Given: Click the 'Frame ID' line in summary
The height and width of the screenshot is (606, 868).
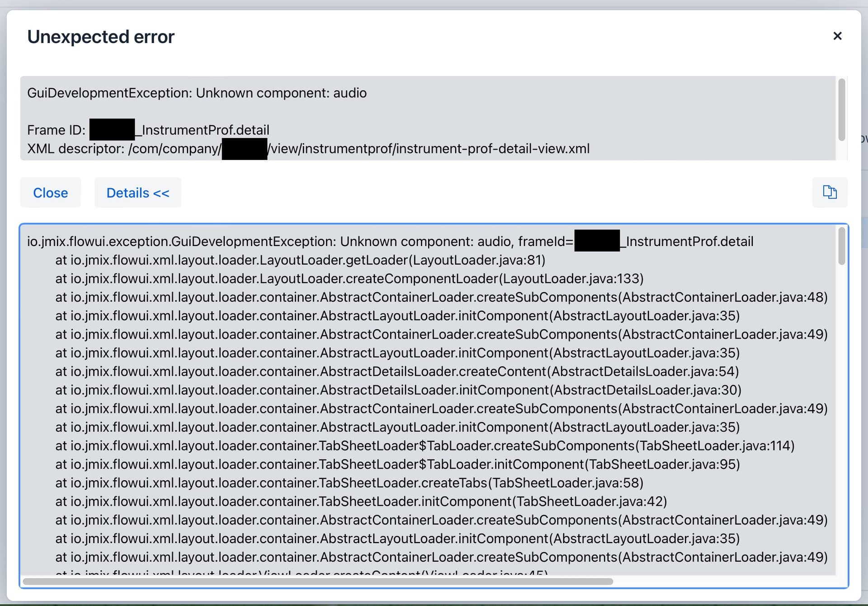Looking at the screenshot, I should coord(148,130).
